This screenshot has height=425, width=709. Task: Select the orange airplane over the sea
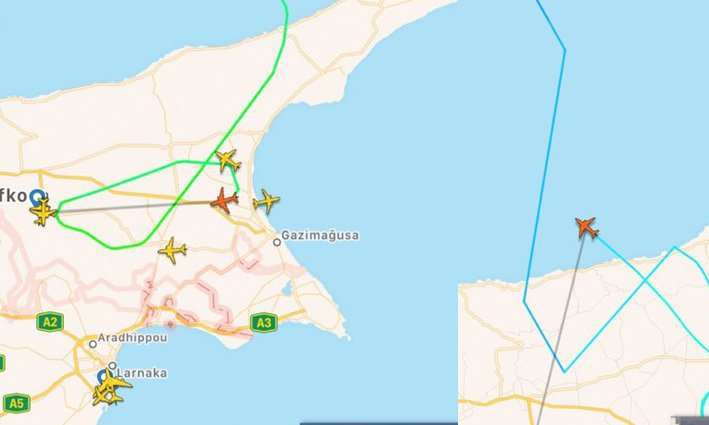click(x=586, y=227)
